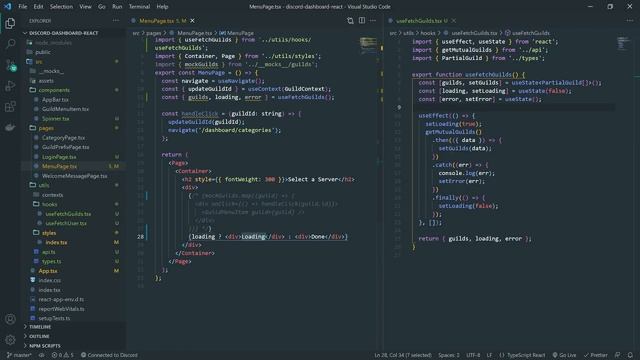Expand the OUTLINE section
Viewport: 640px width, 360px height.
click(x=39, y=336)
